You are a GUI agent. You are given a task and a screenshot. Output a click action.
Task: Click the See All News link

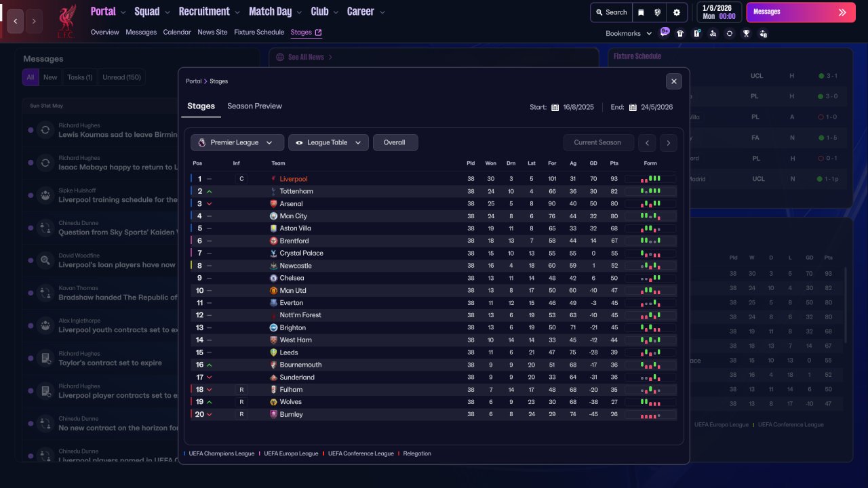(305, 58)
